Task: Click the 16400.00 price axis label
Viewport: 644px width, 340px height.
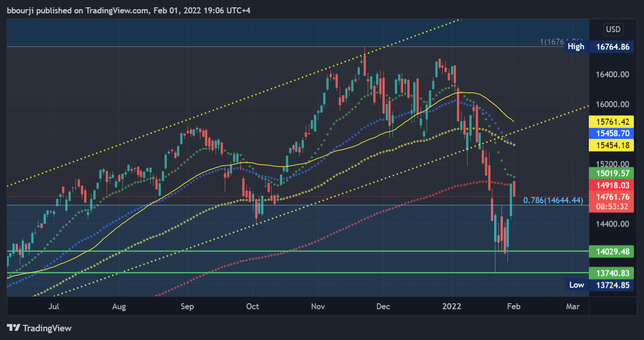Action: [x=612, y=74]
